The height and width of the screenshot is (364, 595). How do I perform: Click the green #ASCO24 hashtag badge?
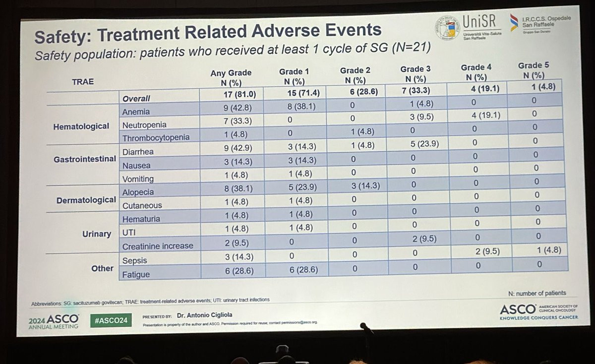[x=112, y=320]
